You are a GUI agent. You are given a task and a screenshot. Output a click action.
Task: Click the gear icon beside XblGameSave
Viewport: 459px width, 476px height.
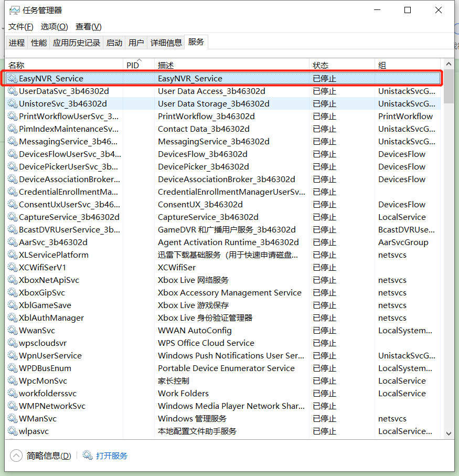(13, 305)
